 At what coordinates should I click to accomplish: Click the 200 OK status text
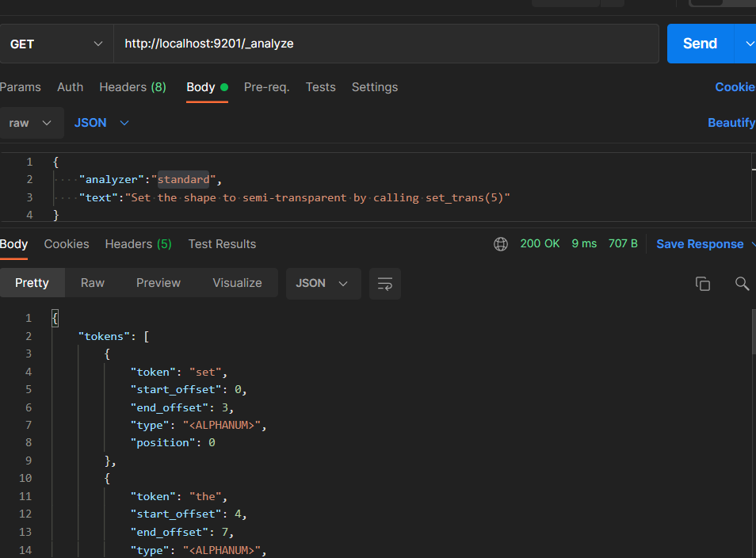click(540, 243)
